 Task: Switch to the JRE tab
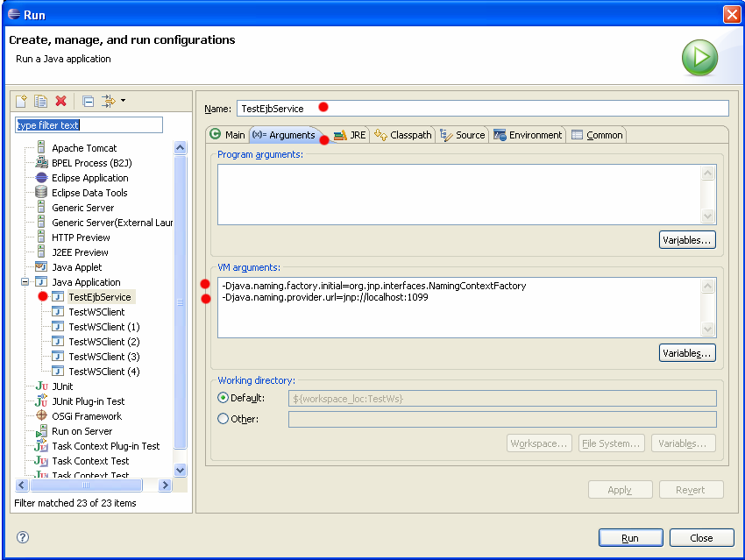pos(350,135)
